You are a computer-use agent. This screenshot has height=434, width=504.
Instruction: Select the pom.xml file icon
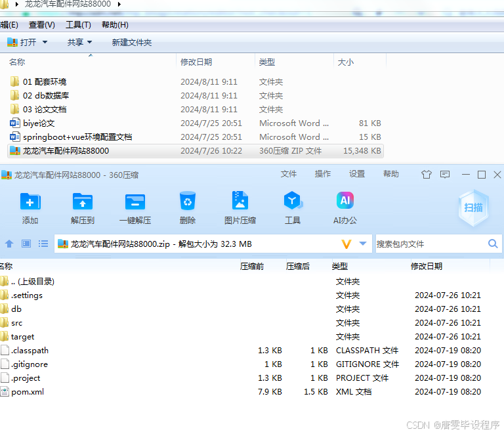[x=5, y=391]
